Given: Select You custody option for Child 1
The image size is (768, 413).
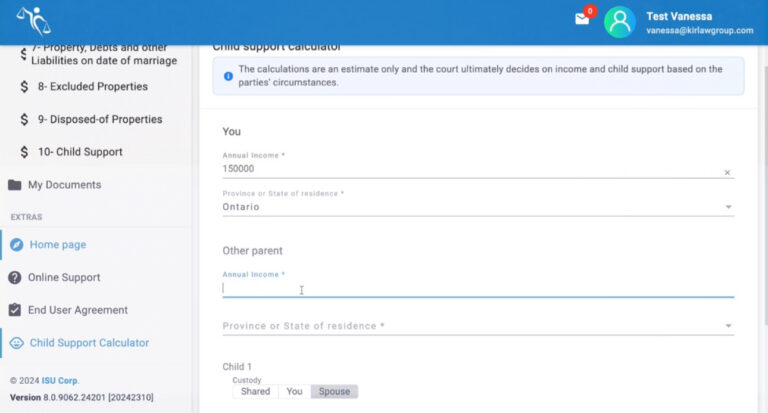Looking at the screenshot, I should [294, 392].
